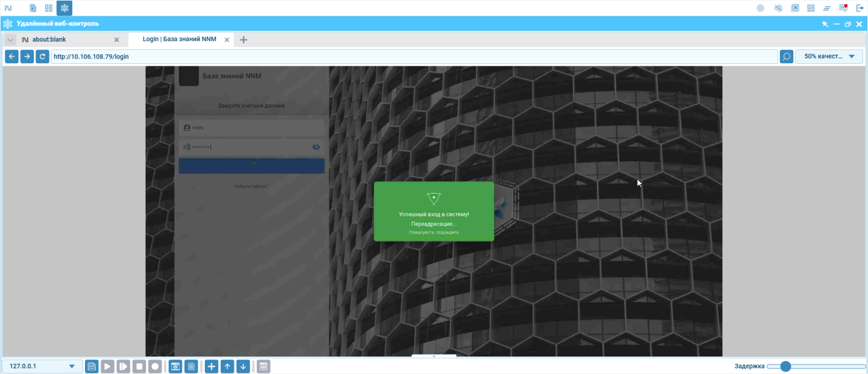Open the notifications chat icon with red dot
Screen dimensions: 868x374
click(843, 8)
